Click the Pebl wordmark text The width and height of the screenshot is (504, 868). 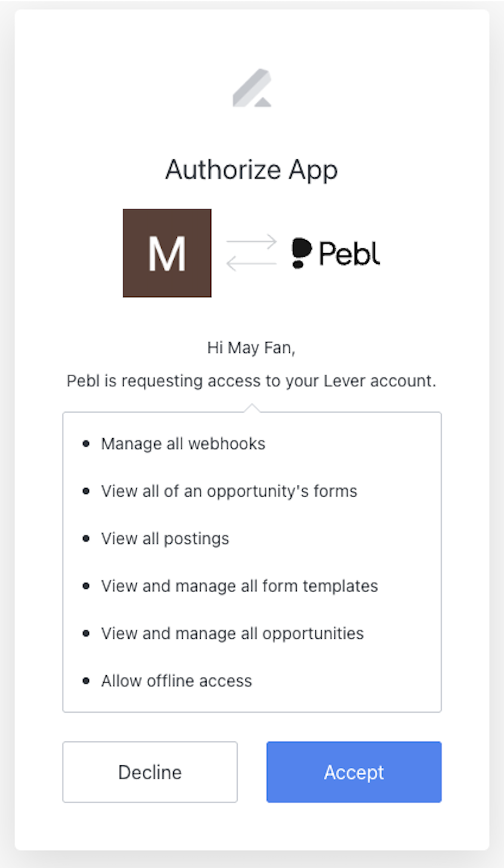pos(349,253)
